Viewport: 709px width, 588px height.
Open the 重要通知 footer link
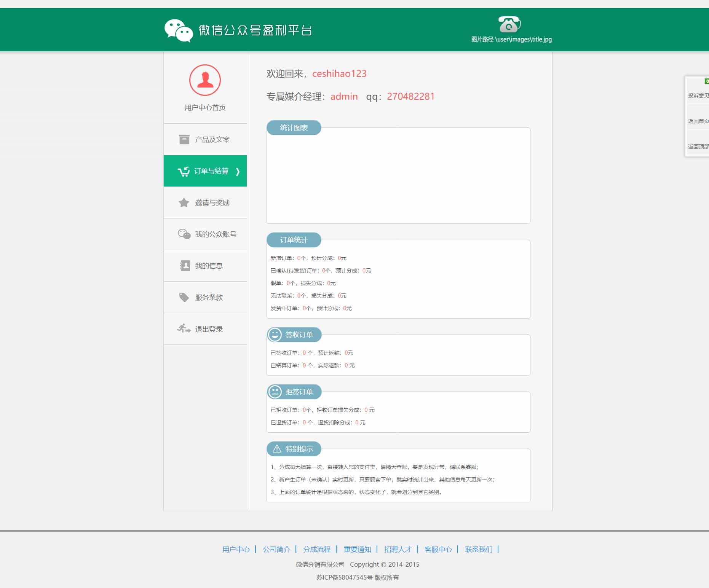coord(358,549)
